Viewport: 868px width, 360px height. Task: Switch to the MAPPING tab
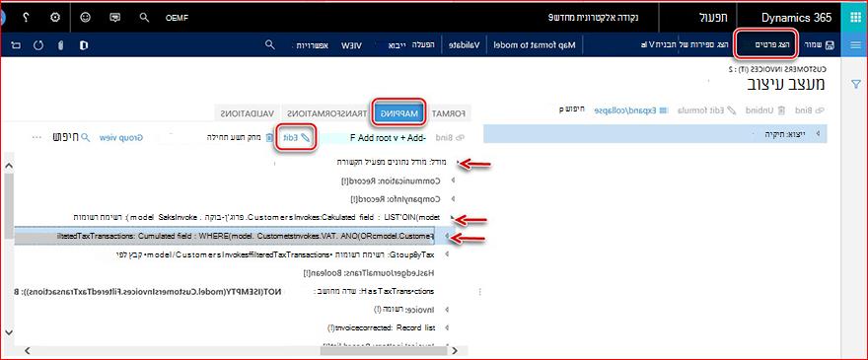coord(399,112)
